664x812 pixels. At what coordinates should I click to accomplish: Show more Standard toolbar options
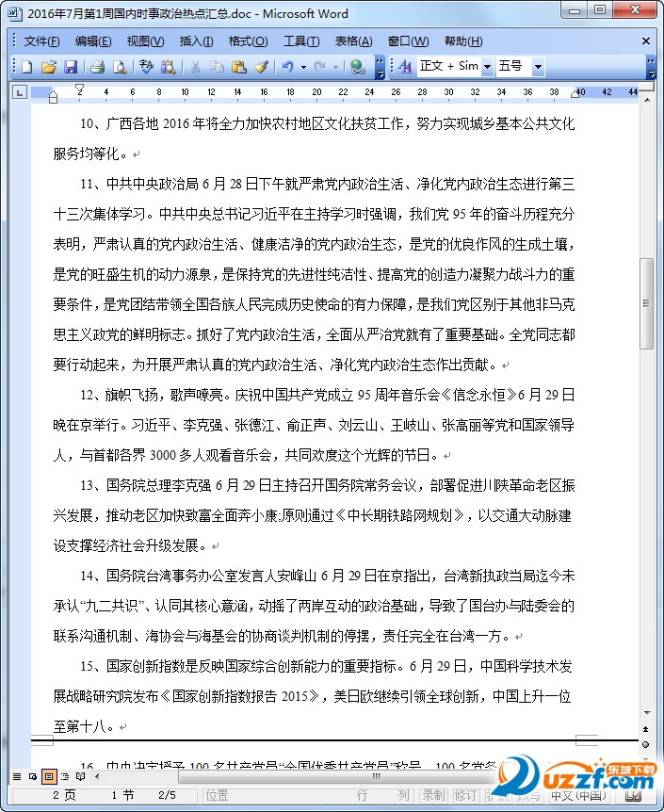coord(381,67)
